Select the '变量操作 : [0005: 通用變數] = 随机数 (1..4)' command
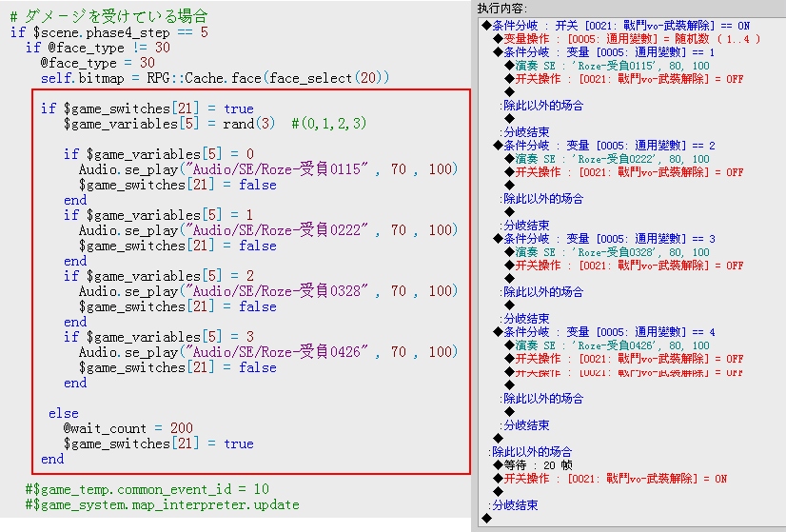Image resolution: width=786 pixels, height=532 pixels. (627, 39)
